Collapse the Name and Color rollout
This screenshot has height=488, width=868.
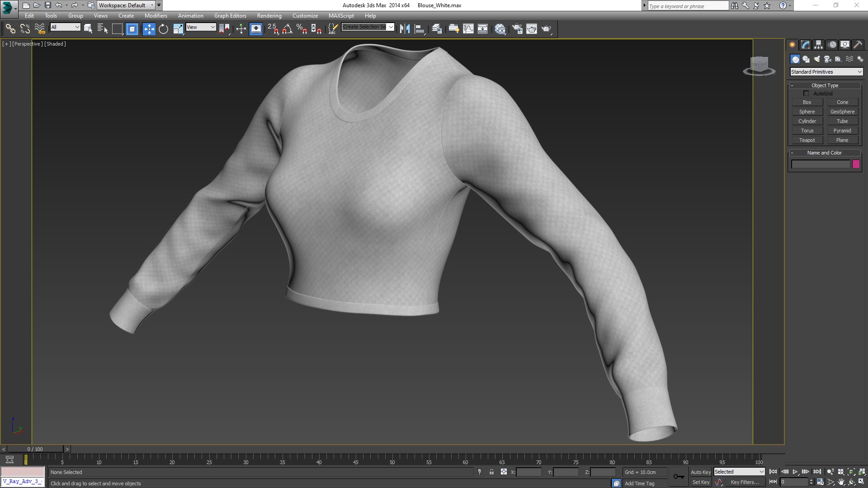(x=825, y=153)
